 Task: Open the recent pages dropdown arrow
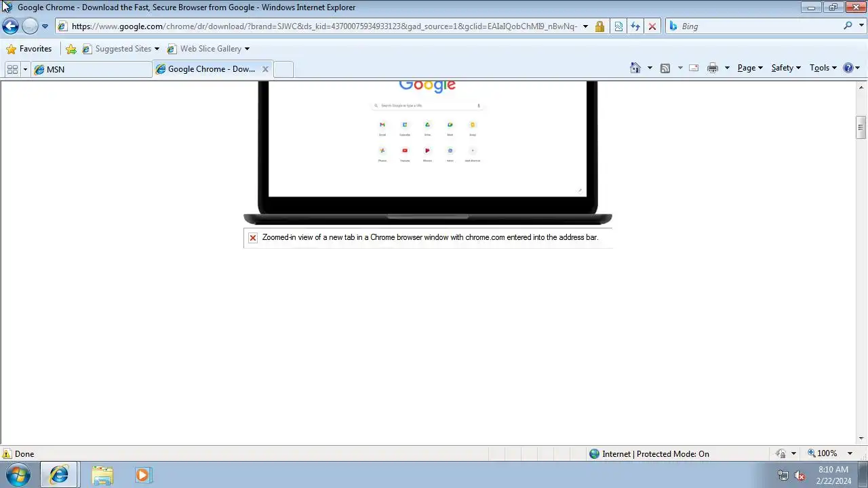point(45,26)
